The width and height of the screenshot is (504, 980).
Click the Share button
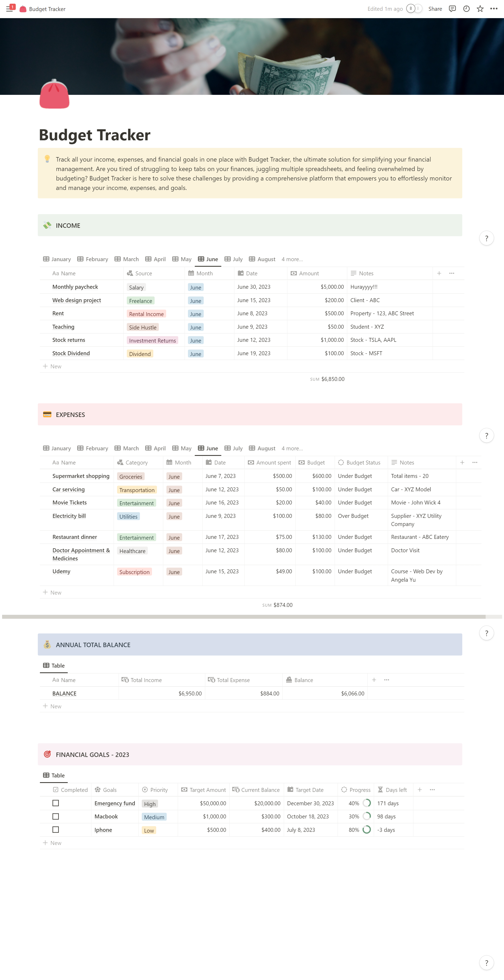coord(435,9)
